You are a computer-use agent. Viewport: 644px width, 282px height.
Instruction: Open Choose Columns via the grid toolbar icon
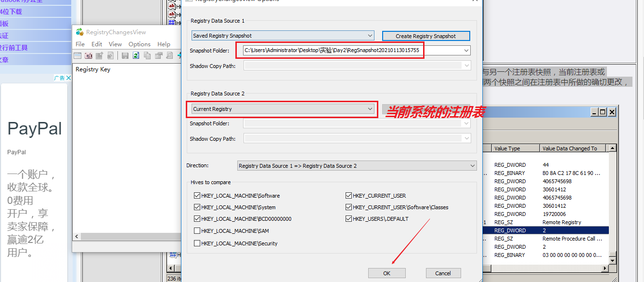[100, 55]
